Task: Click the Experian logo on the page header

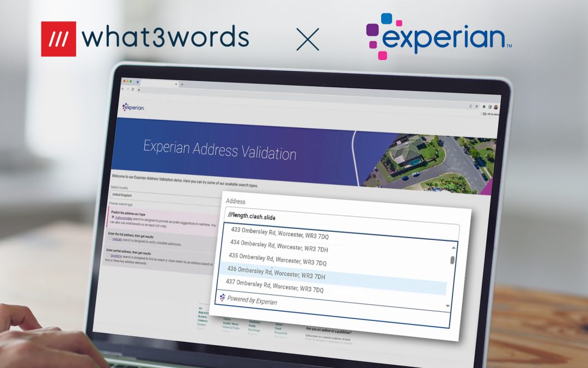Action: click(133, 107)
